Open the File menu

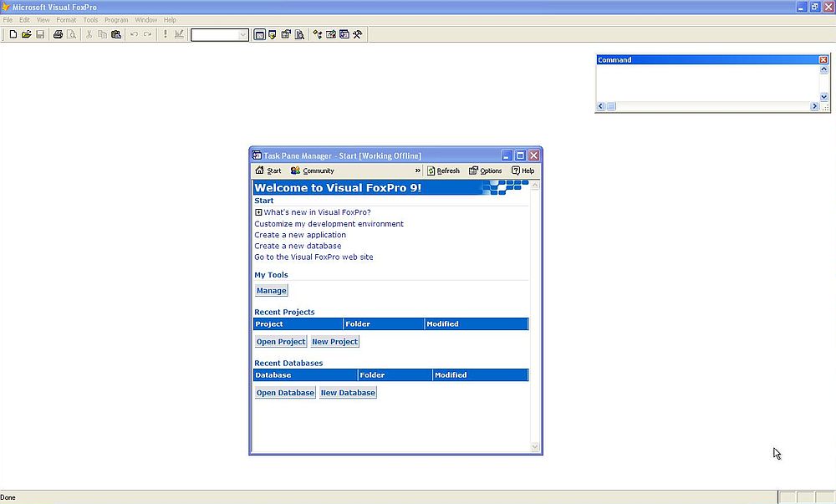8,20
